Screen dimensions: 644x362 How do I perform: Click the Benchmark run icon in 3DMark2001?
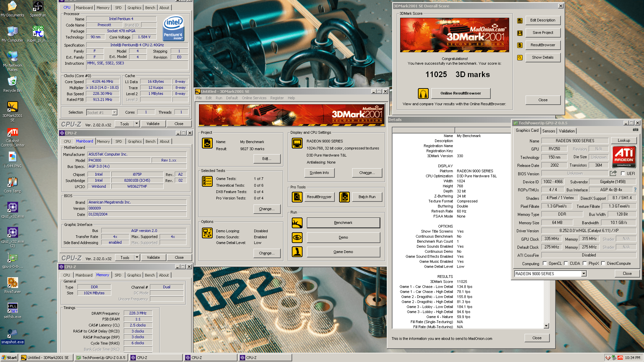click(297, 223)
